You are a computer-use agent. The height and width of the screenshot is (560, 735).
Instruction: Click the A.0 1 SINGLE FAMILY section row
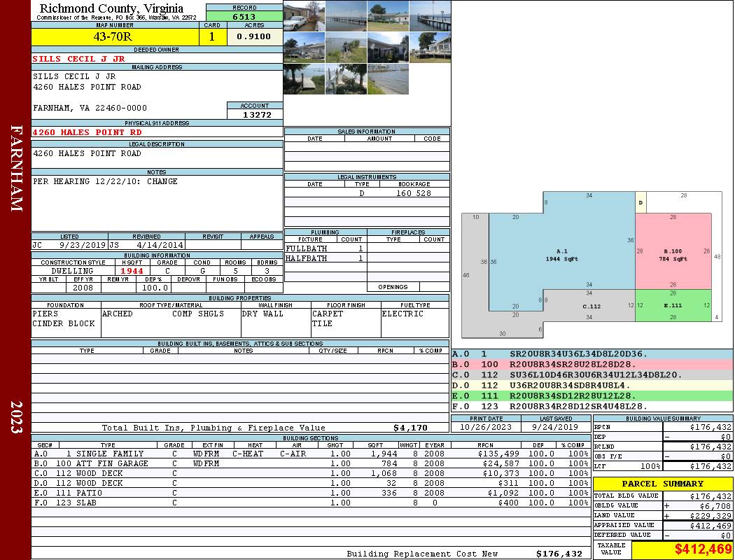[311, 454]
